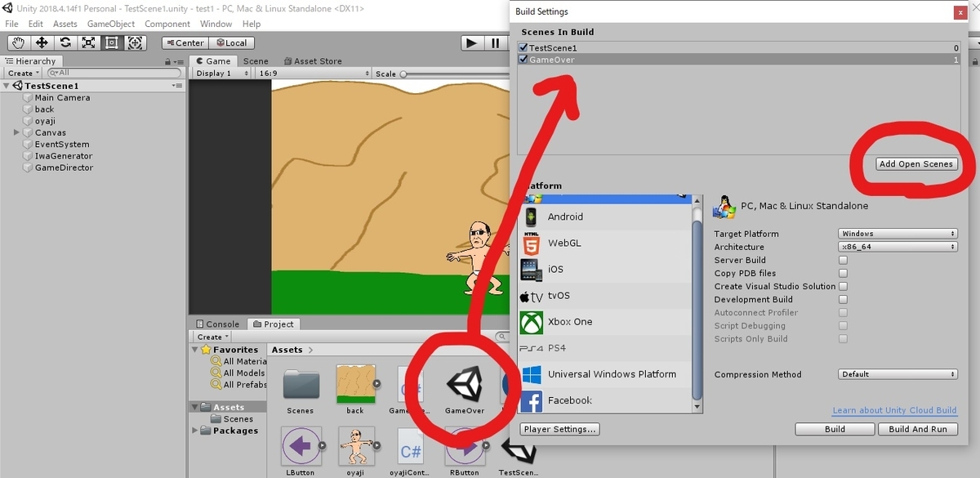The height and width of the screenshot is (478, 980).
Task: Open Player Settings from Build Settings
Action: (560, 429)
